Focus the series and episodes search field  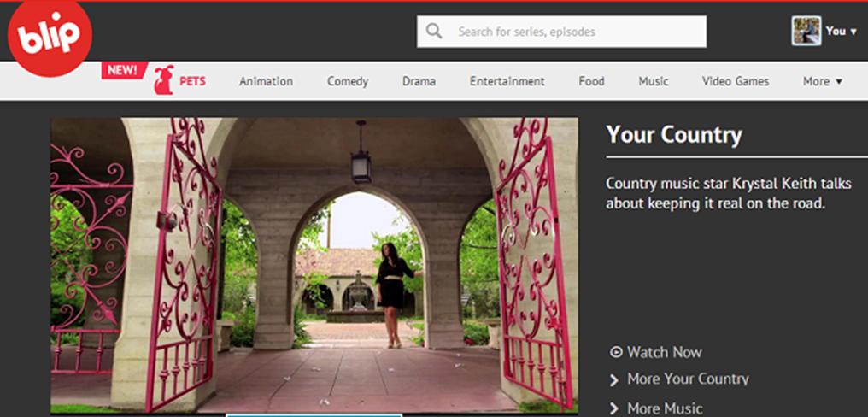(561, 32)
